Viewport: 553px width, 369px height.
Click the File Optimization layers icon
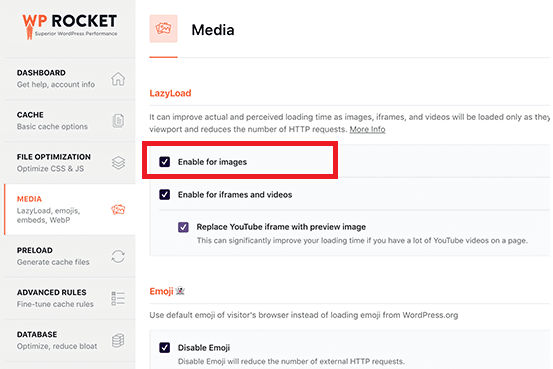118,163
